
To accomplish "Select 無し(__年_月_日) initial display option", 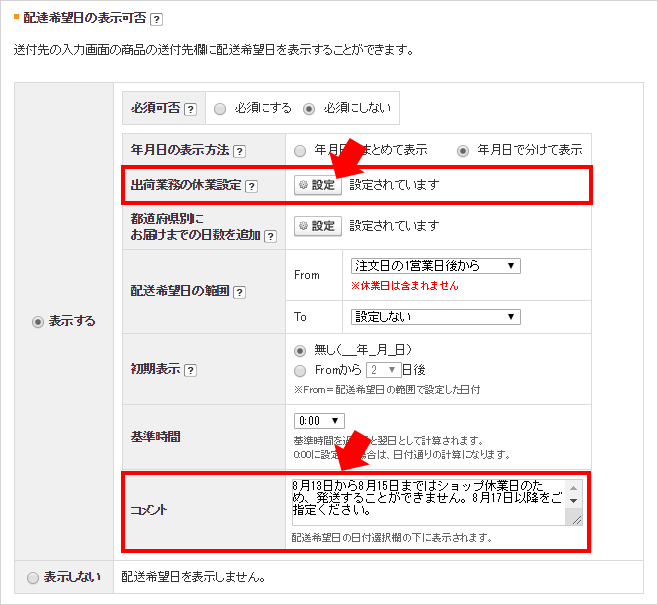I will click(300, 350).
